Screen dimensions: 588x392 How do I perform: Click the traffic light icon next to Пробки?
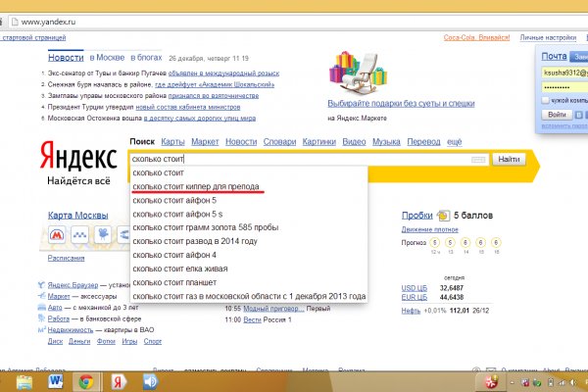pos(443,216)
